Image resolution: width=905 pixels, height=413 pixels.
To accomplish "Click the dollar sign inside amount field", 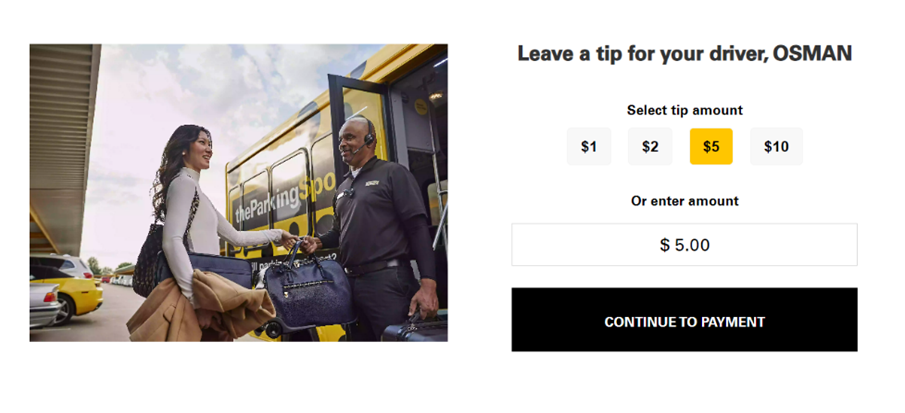I will 665,245.
